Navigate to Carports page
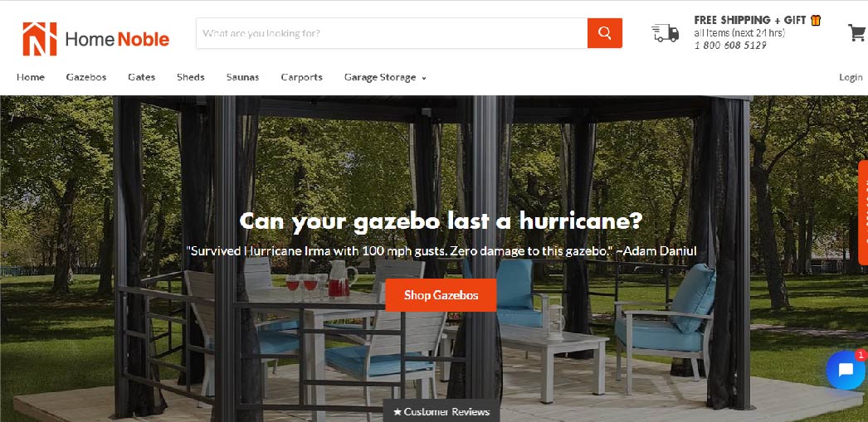Image resolution: width=868 pixels, height=422 pixels. tap(302, 77)
